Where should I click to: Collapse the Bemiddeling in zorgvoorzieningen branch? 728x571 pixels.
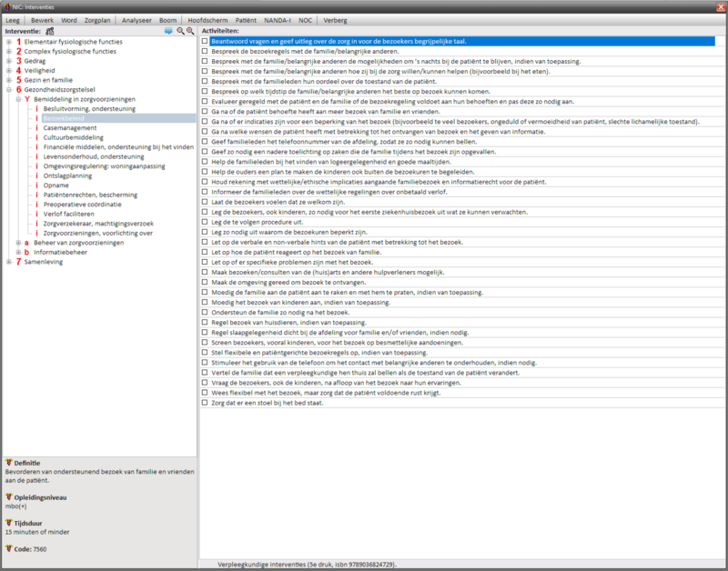point(19,99)
